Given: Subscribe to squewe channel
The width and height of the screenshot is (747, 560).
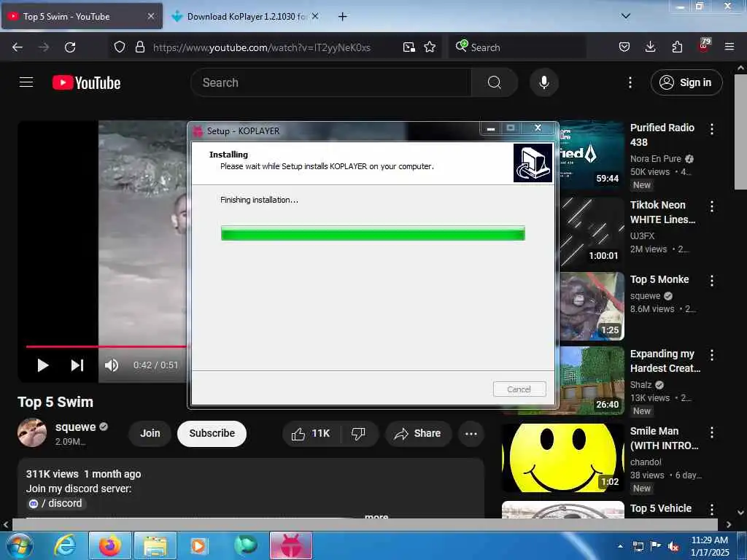Looking at the screenshot, I should [x=212, y=433].
